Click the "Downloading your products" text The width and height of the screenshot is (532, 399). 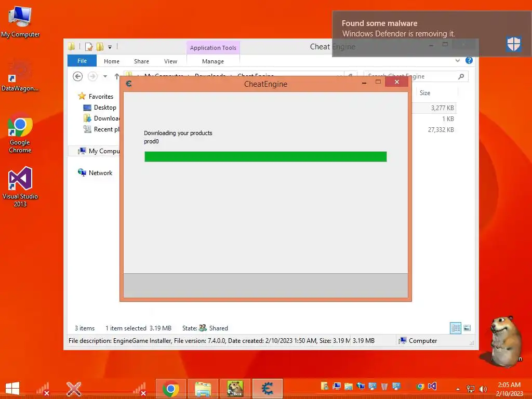[x=178, y=133]
